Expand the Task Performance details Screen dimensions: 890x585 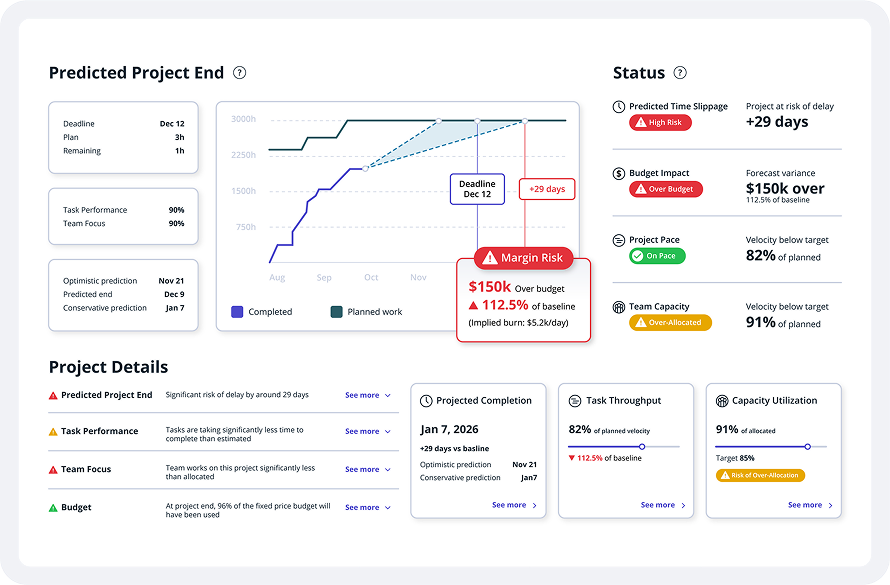361,432
